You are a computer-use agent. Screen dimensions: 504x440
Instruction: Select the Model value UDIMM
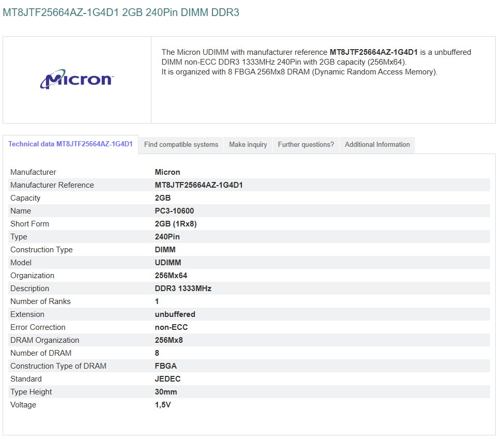[168, 263]
